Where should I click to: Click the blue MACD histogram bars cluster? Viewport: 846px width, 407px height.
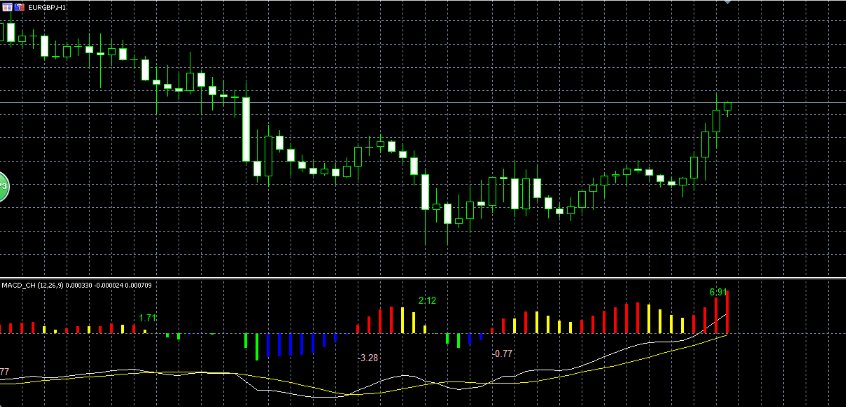(x=296, y=344)
